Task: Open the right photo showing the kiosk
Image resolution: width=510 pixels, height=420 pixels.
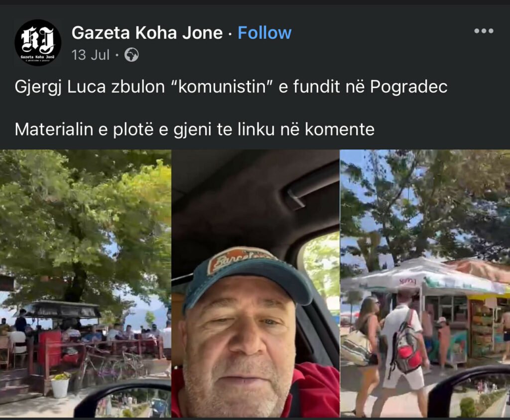Action: (425, 283)
